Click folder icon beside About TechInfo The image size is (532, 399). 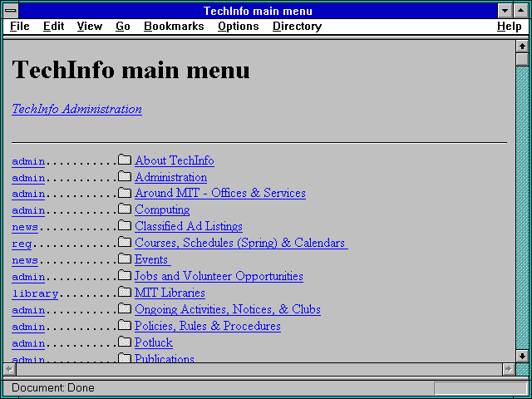pyautogui.click(x=125, y=159)
